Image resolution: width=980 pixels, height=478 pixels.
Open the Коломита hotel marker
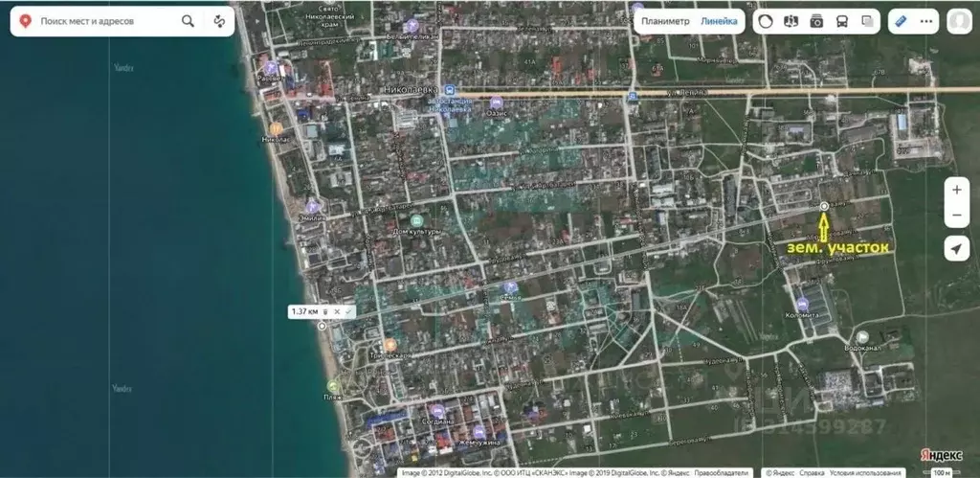click(803, 305)
